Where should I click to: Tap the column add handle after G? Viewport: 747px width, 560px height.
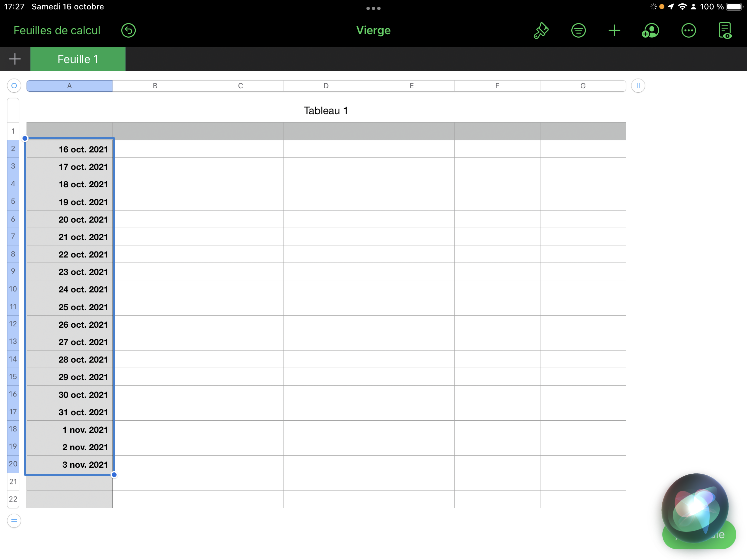pos(638,86)
